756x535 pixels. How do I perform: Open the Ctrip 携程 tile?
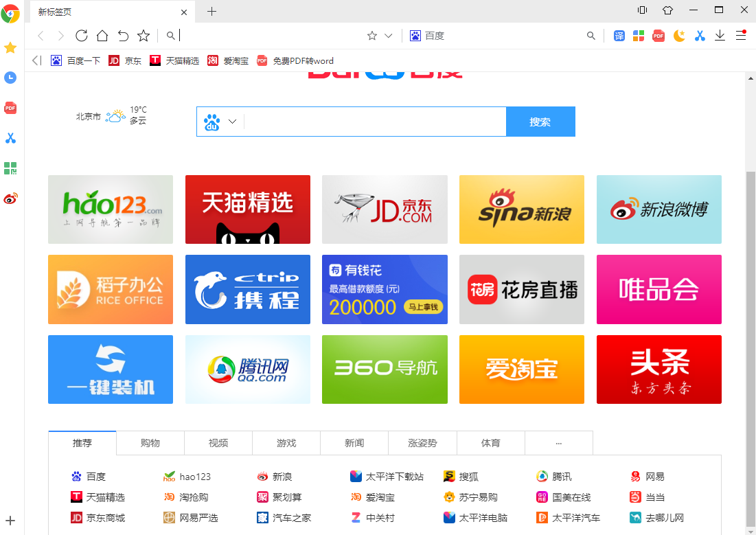248,289
